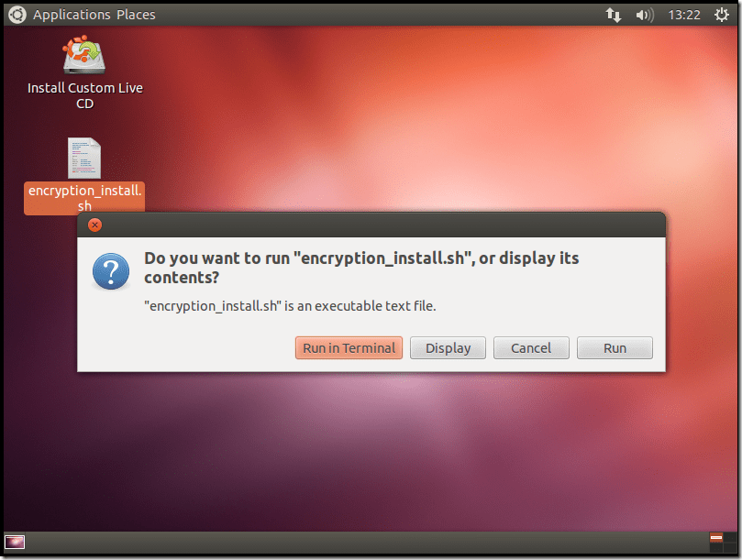Click the encryption_install.sh file name label

(83, 198)
